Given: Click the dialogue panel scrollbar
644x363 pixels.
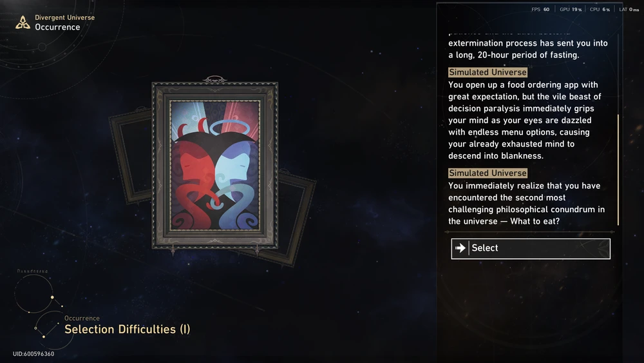Looking at the screenshot, I should click(618, 170).
